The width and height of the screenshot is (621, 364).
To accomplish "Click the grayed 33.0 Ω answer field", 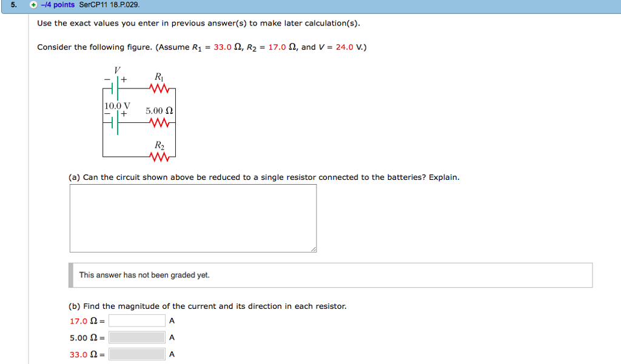I will [x=136, y=354].
